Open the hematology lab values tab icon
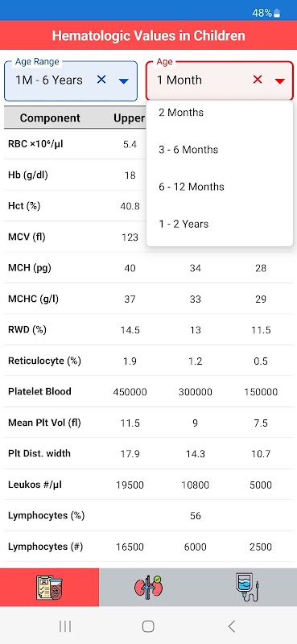Image resolution: width=297 pixels, height=644 pixels. tap(49, 588)
